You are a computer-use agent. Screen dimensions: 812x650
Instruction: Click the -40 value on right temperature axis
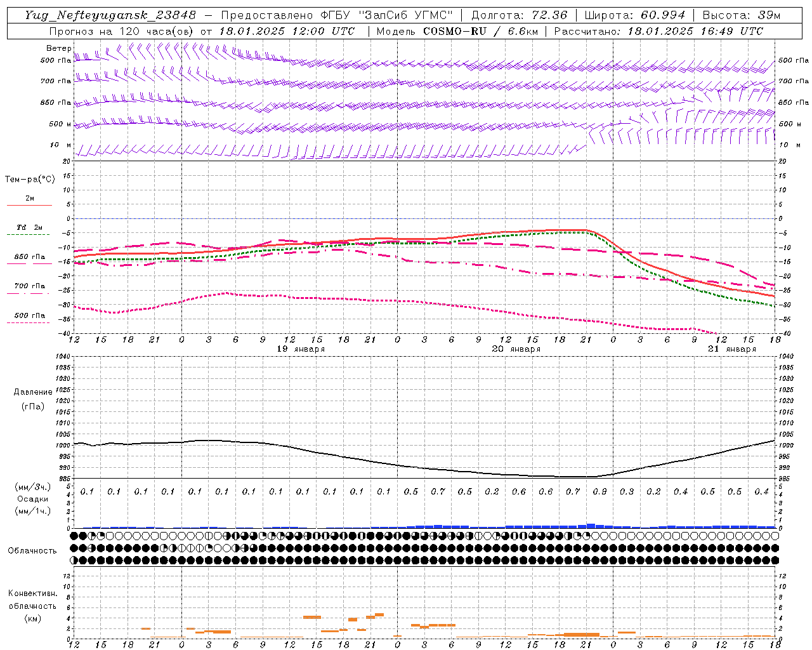784,334
